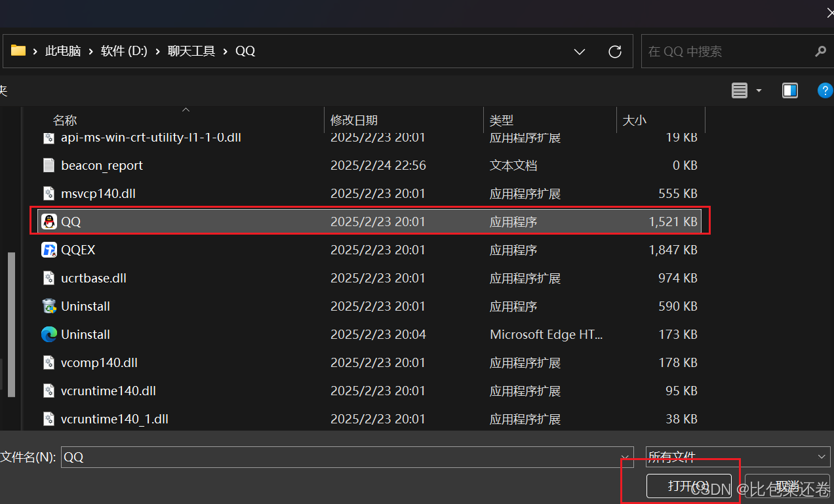Select the vcomp140.dll file icon

tap(49, 362)
